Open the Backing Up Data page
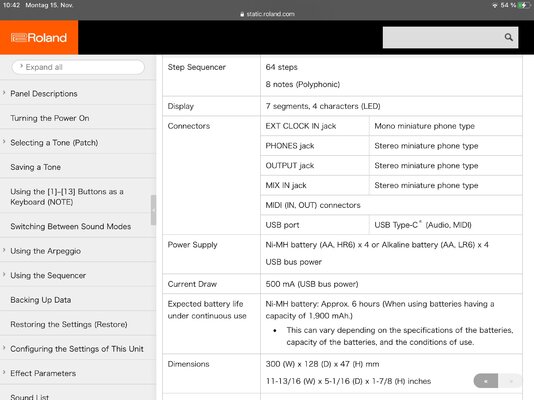This screenshot has height=400, width=534. 41,300
